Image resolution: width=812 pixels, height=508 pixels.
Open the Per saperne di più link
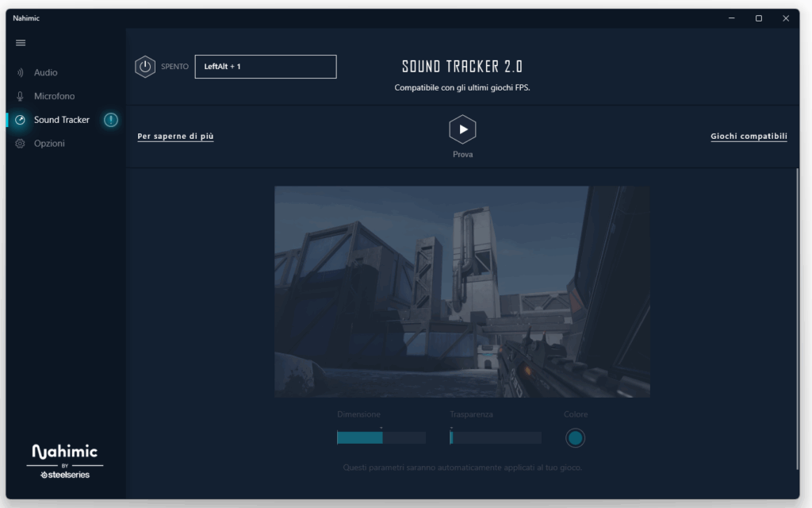click(175, 137)
